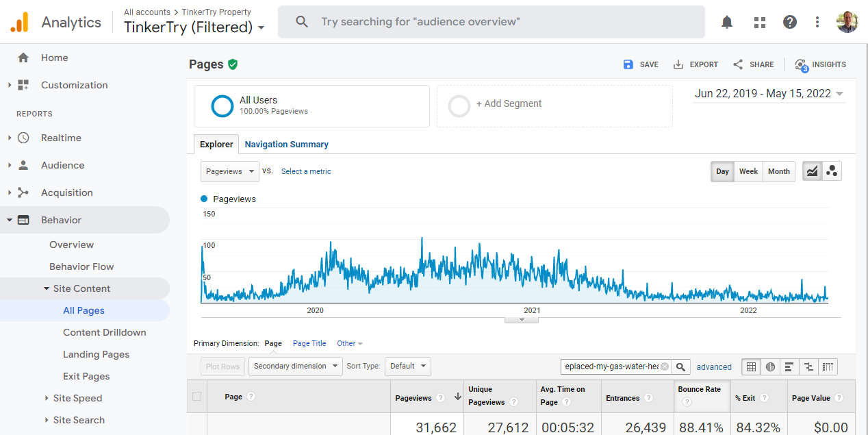Open the Secondary dimension dropdown
The width and height of the screenshot is (868, 435).
[x=295, y=366]
